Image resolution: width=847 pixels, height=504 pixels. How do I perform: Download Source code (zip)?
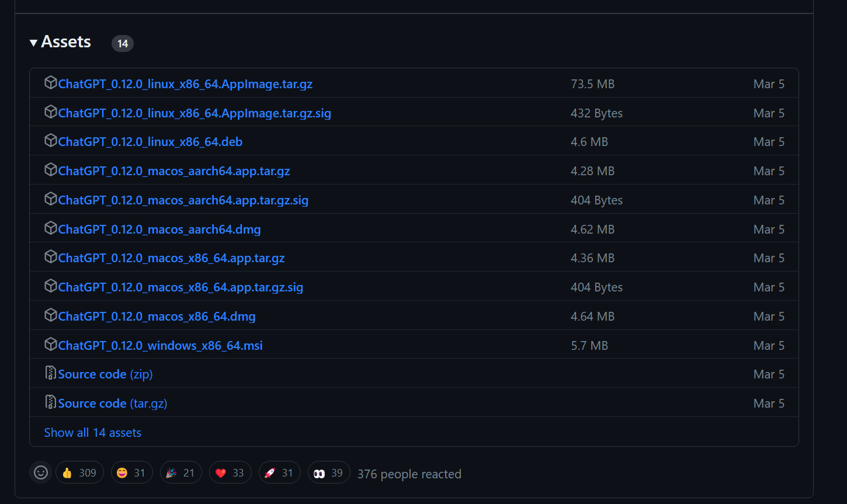tap(106, 374)
